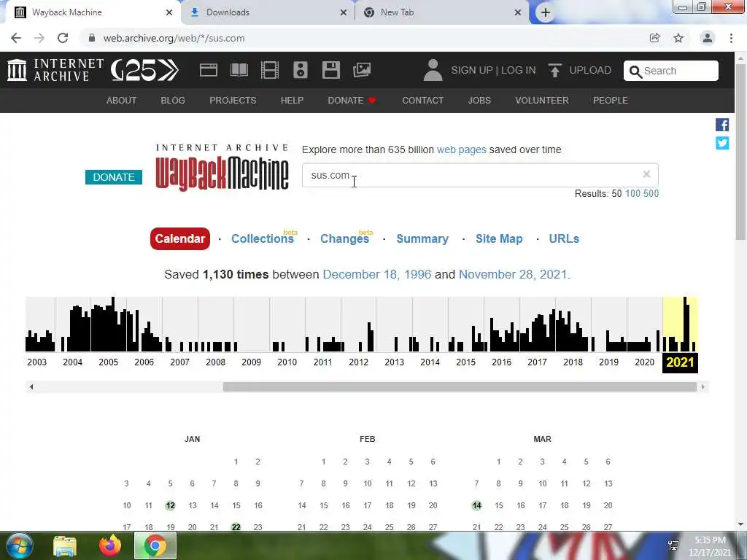Open the VOLUNTEER menu item

pos(542,101)
